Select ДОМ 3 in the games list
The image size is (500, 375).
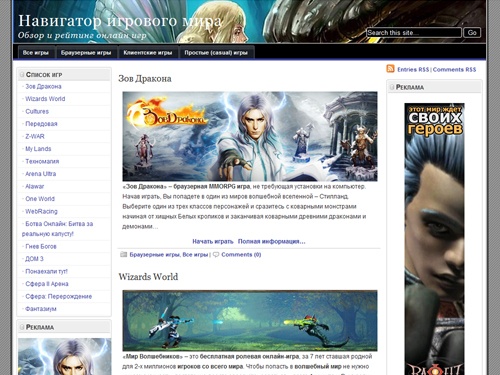[x=34, y=259]
